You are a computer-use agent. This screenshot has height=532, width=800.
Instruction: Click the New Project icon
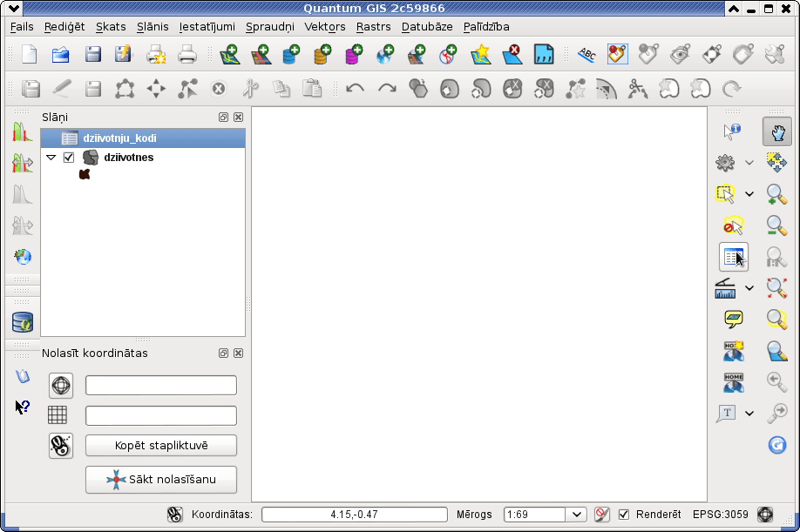29,54
